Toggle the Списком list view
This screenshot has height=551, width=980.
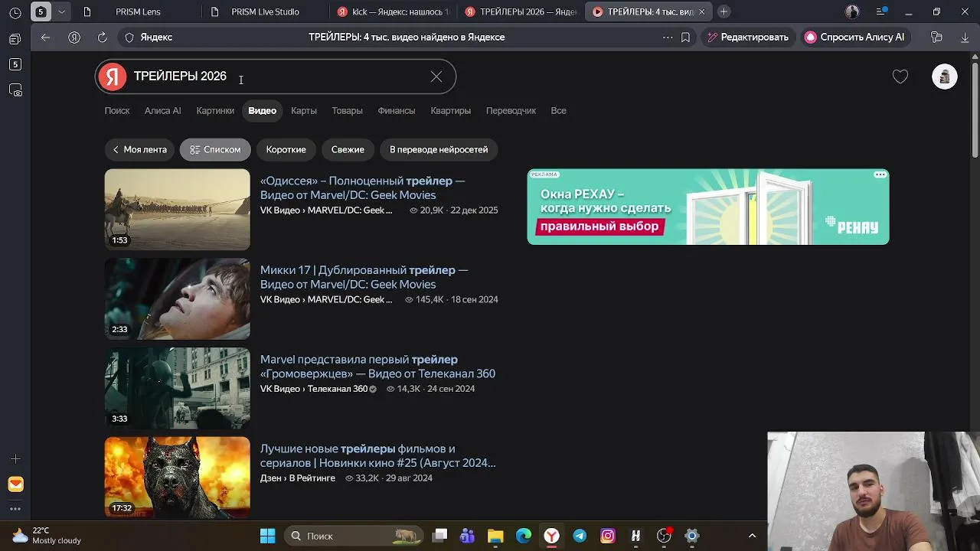[215, 149]
